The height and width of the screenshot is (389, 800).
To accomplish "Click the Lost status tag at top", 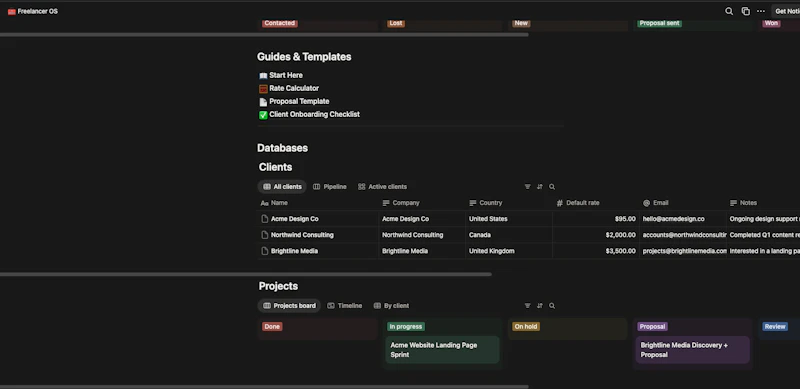I will pos(395,23).
